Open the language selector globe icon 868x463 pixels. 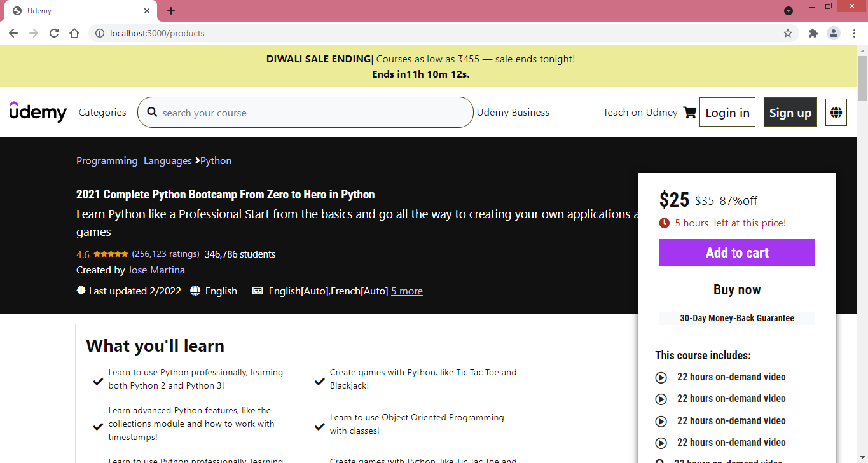click(x=836, y=112)
